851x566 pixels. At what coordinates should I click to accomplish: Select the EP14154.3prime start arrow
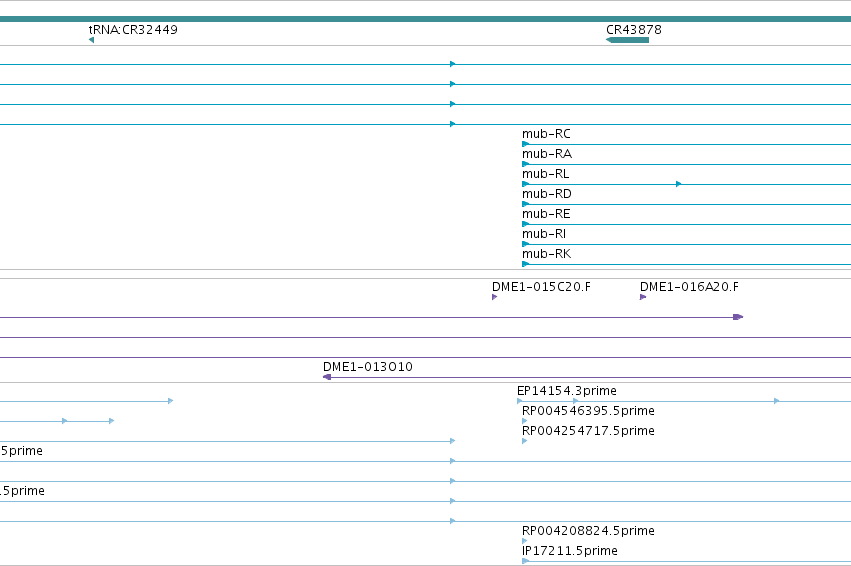point(519,402)
